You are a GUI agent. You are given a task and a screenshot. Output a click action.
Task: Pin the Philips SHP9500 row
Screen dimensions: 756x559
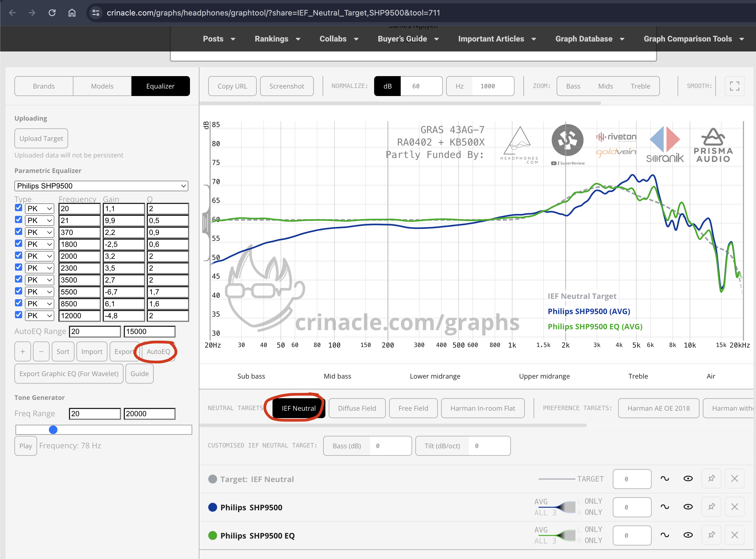pos(711,507)
